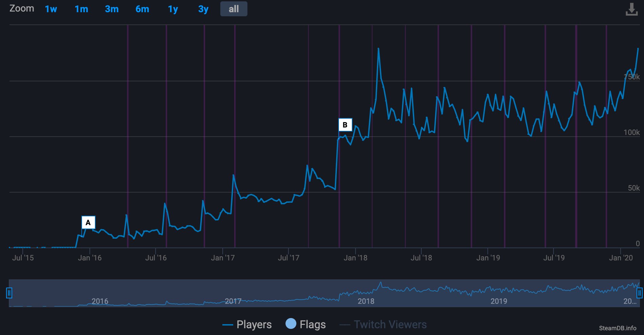Image resolution: width=644 pixels, height=335 pixels.
Task: Select the 1w zoom option
Action: (51, 9)
